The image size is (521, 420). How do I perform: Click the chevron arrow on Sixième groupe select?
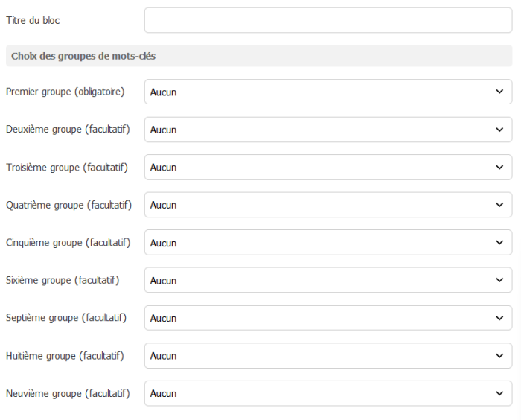(499, 281)
